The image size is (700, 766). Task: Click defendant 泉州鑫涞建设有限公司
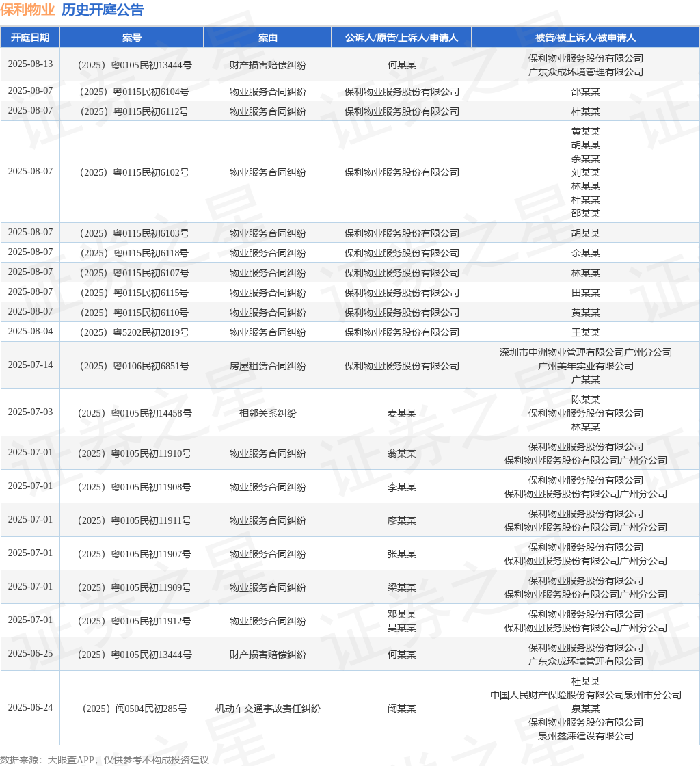[585, 736]
